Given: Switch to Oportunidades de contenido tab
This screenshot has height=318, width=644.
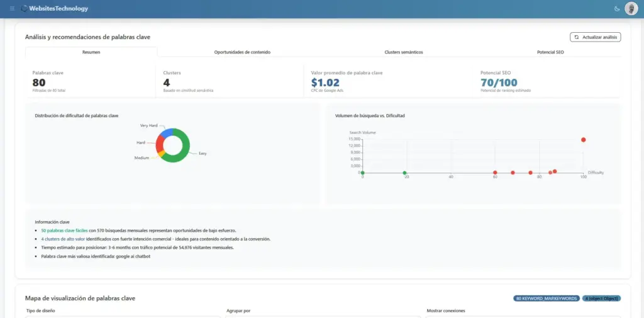Looking at the screenshot, I should tap(242, 52).
